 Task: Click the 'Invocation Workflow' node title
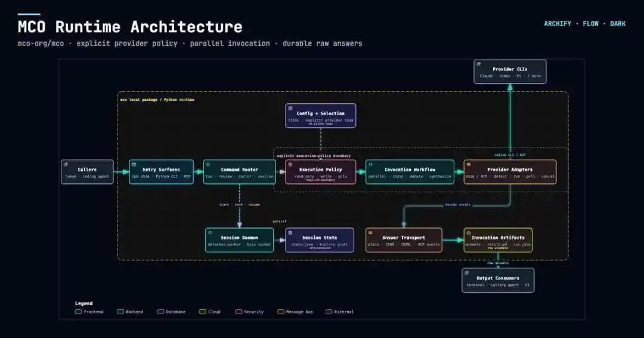tap(410, 170)
